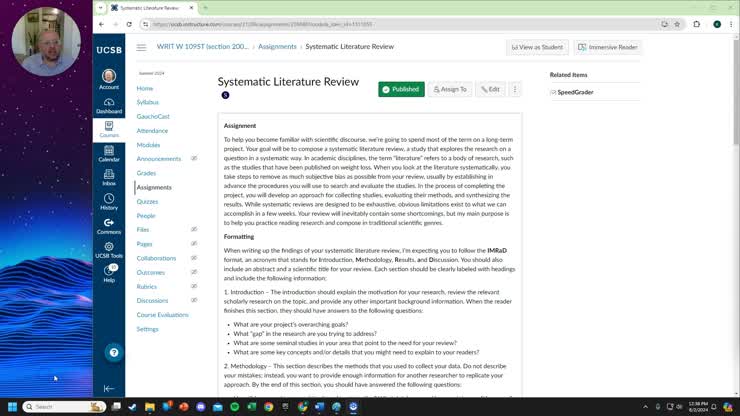Open GauchoCast in course navigation
Screen dimensions: 740x416
pos(153,117)
